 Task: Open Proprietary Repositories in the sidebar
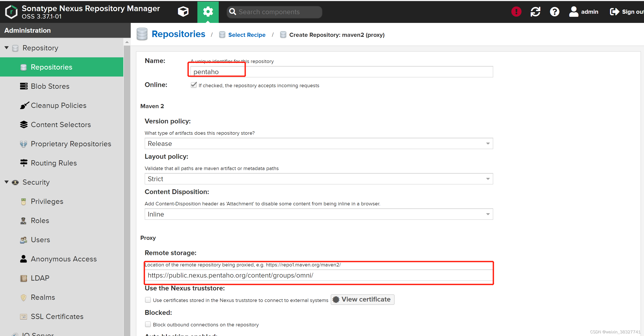pos(61,144)
